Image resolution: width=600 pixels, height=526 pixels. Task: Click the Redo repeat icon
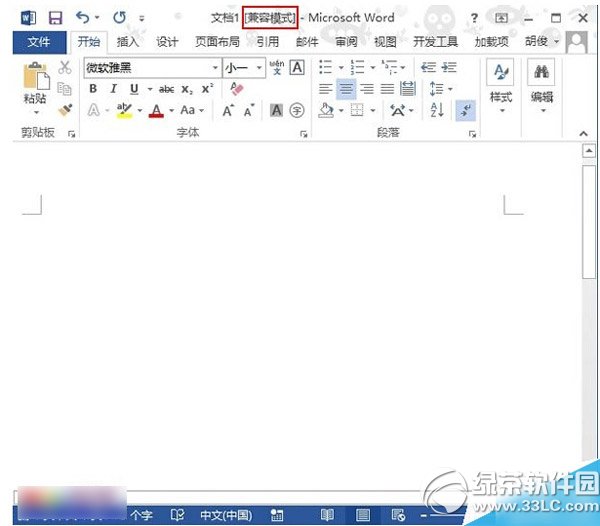point(119,18)
